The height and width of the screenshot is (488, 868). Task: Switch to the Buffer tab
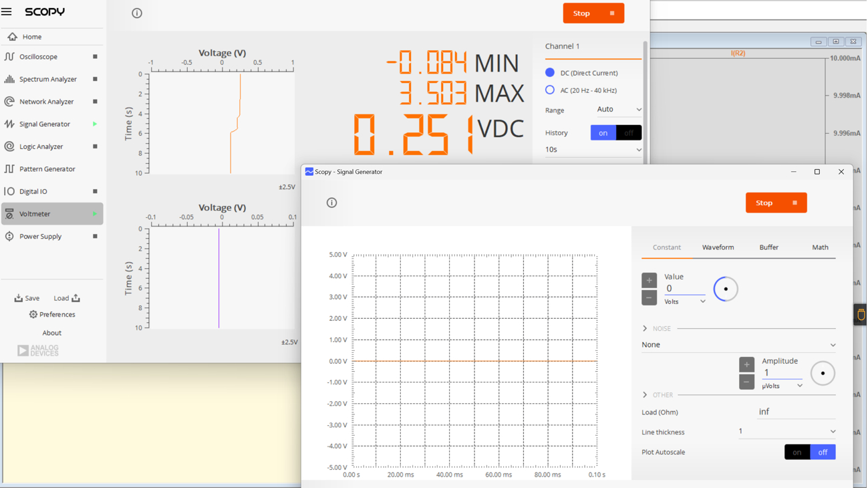(x=768, y=247)
